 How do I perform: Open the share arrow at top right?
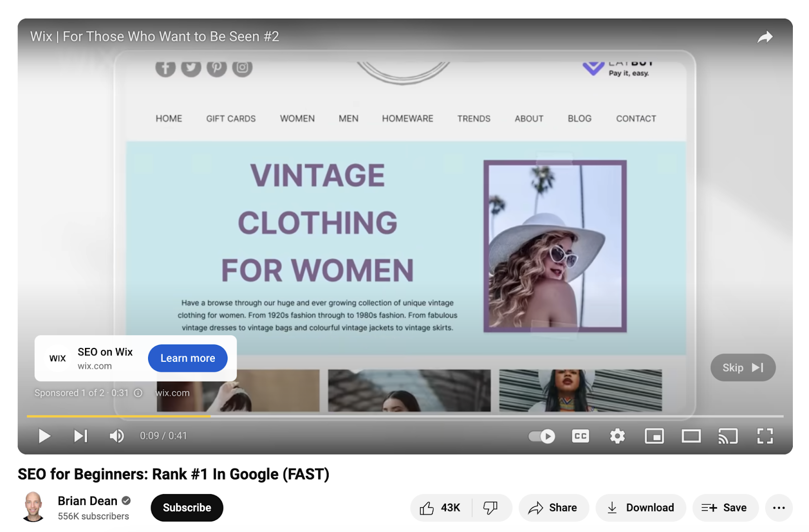click(766, 36)
